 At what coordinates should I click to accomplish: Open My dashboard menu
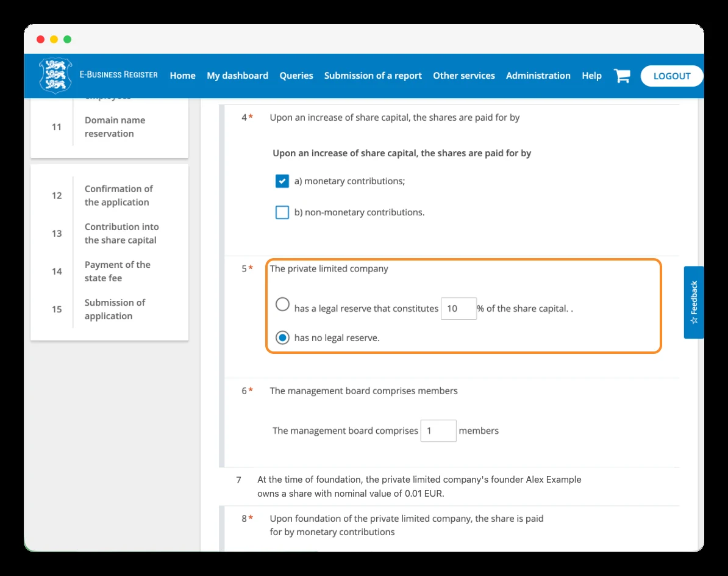pos(237,76)
